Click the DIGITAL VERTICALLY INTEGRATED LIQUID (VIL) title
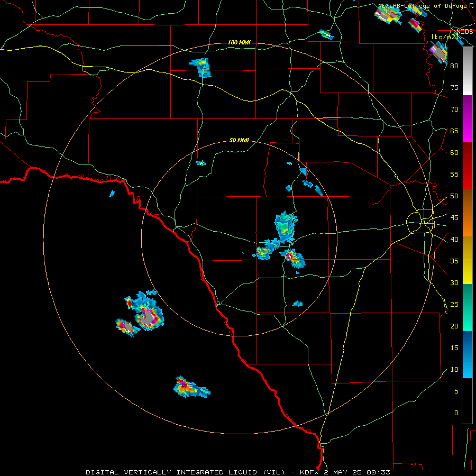The width and height of the screenshot is (476, 476). 185,472
